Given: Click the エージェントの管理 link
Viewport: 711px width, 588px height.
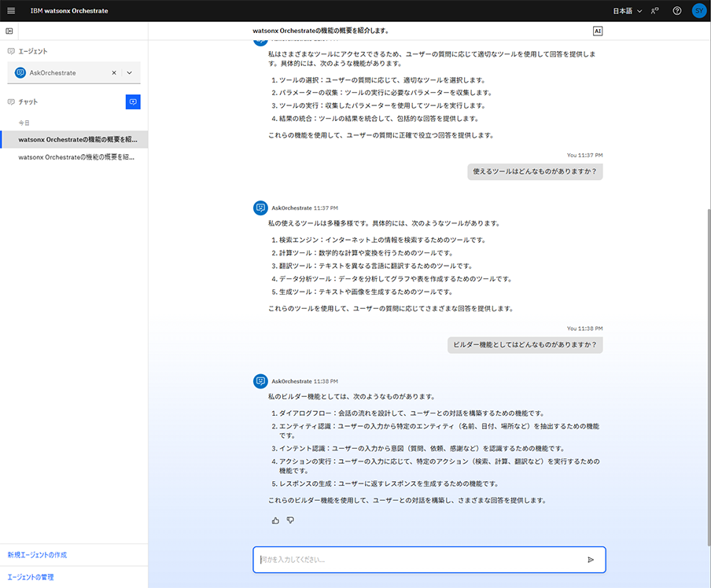Looking at the screenshot, I should 31,577.
